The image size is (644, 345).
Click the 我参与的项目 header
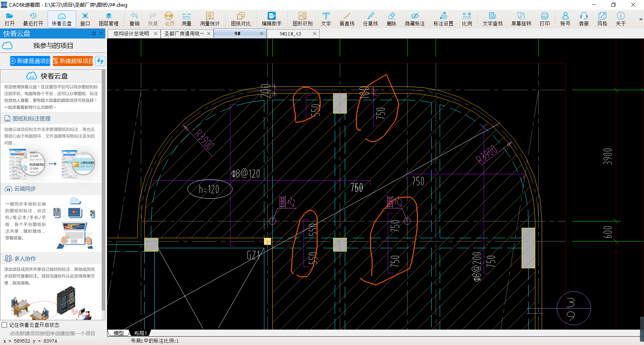click(x=53, y=46)
